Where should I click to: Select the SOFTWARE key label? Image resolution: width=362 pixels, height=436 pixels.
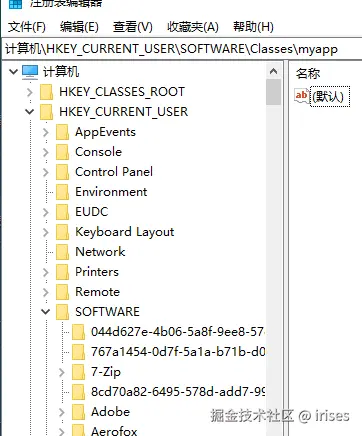107,312
